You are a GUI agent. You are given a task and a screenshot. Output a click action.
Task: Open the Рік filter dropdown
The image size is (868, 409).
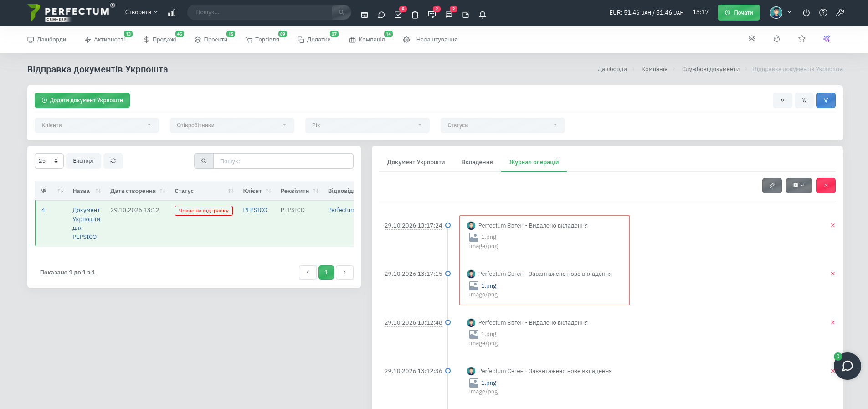tap(367, 125)
